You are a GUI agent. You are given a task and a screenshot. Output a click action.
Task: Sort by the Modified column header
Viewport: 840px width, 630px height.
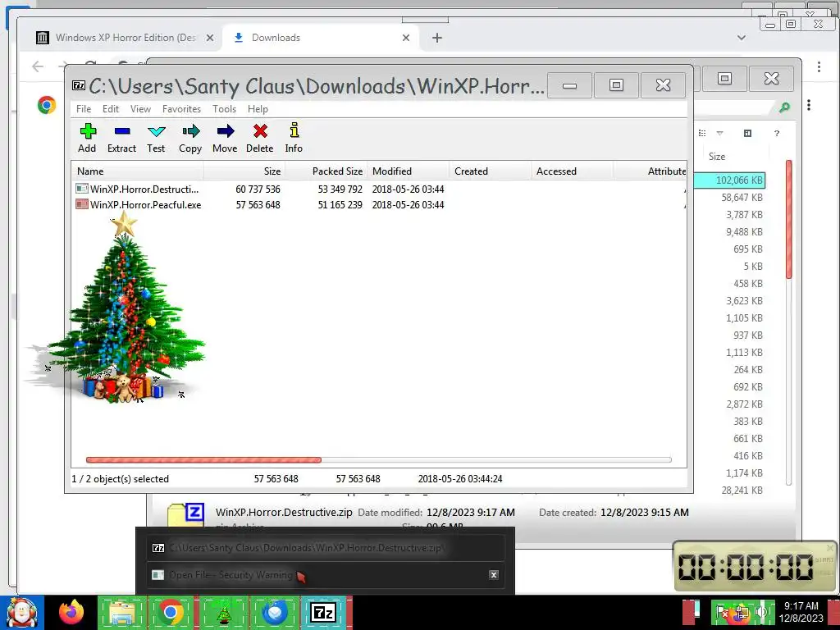click(409, 171)
